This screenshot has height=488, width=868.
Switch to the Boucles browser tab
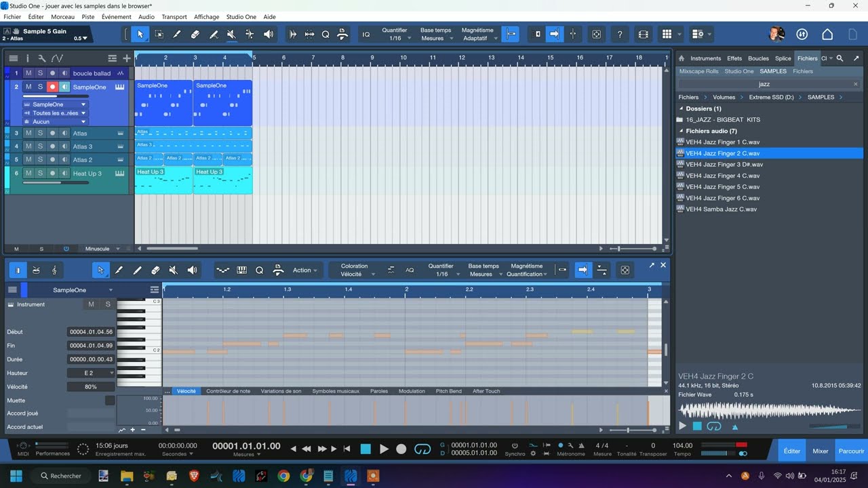758,58
